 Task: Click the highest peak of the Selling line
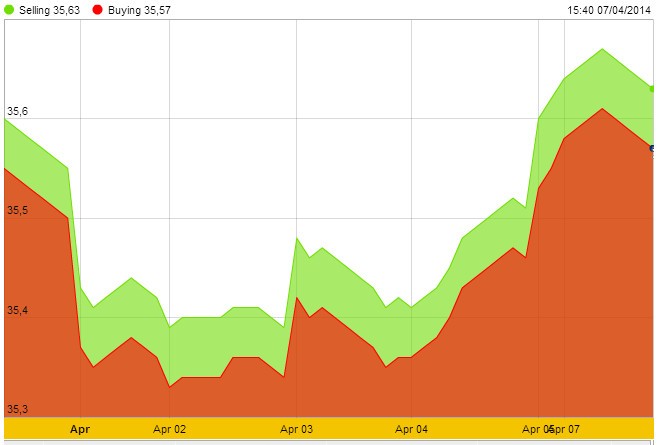[x=602, y=49]
